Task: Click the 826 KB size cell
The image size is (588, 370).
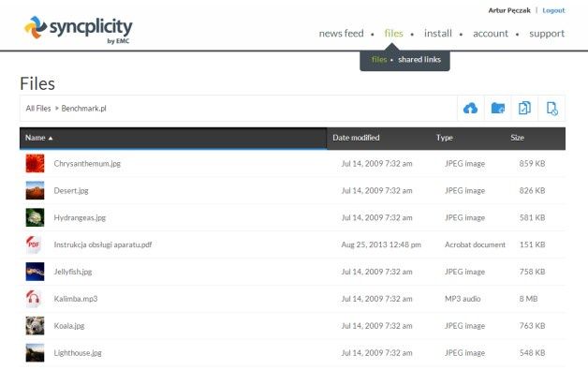Action: point(532,191)
